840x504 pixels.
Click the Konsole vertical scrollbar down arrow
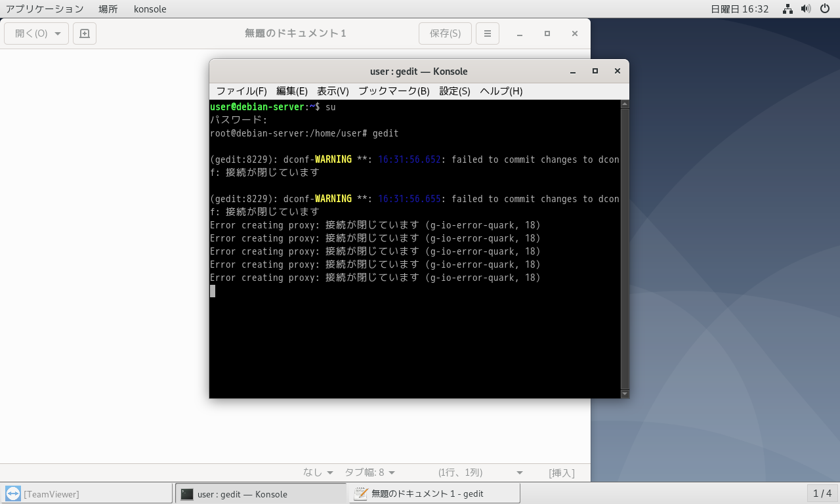tap(625, 393)
